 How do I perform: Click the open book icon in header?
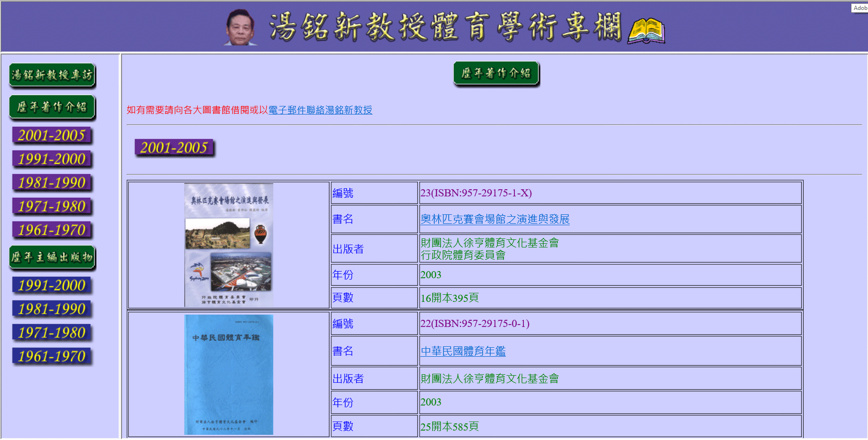pyautogui.click(x=646, y=31)
